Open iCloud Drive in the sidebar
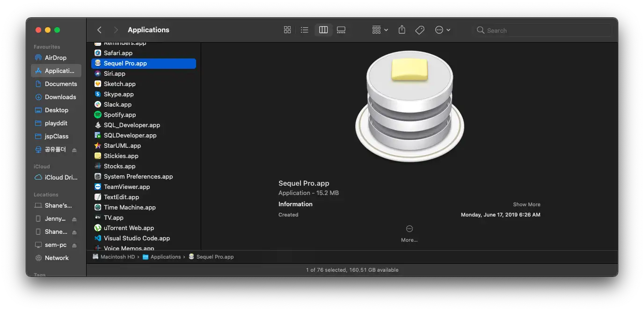This screenshot has height=311, width=644. 56,177
